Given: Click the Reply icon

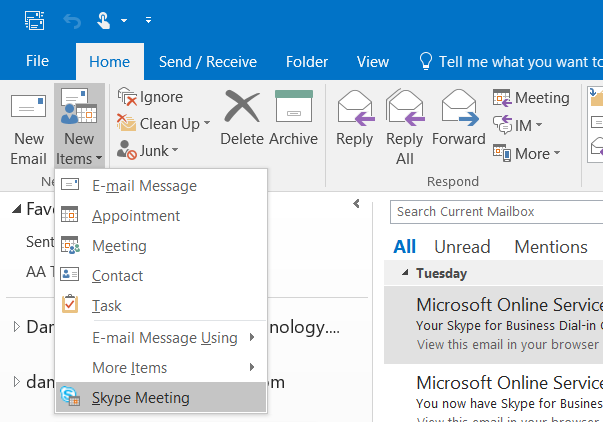Looking at the screenshot, I should (x=354, y=120).
